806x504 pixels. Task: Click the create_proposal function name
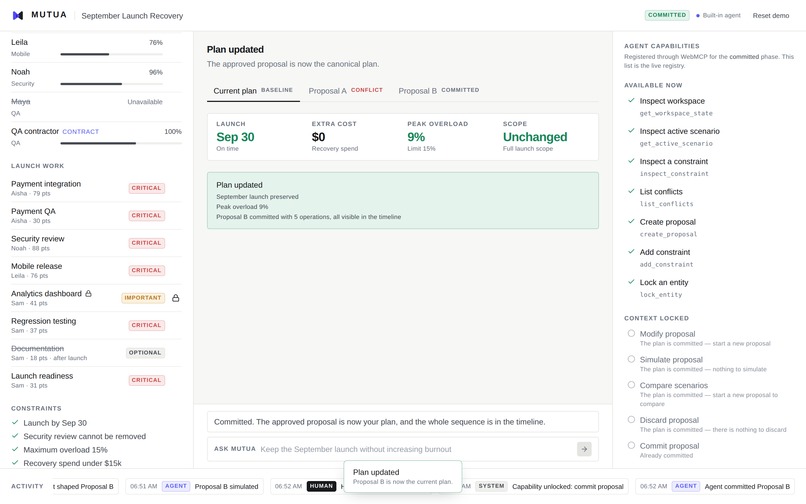(668, 234)
